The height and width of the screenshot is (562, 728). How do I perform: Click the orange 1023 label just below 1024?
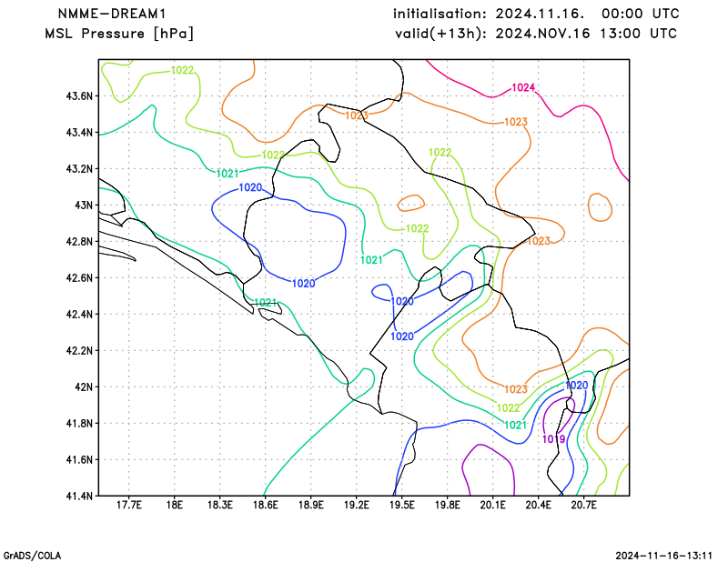[x=516, y=122]
